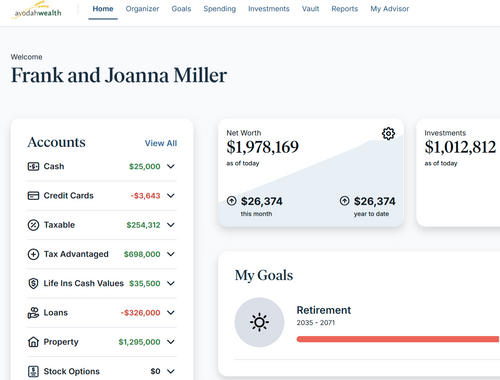The height and width of the screenshot is (380, 500).
Task: Click the Retirement goal progress bar
Action: coord(398,339)
